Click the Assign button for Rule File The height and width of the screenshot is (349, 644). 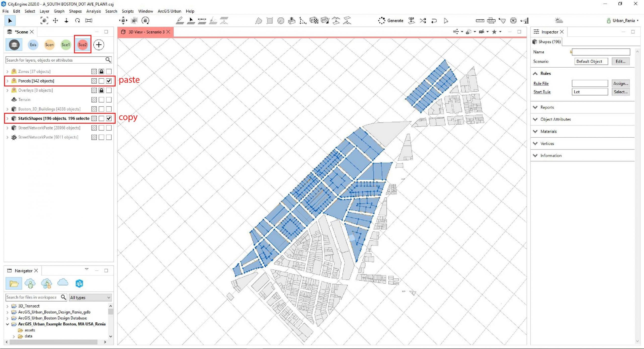621,83
